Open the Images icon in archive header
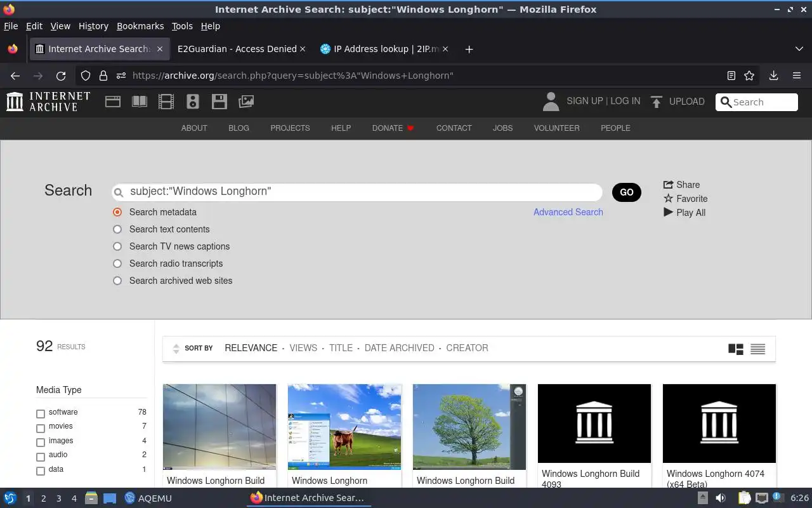Image resolution: width=812 pixels, height=508 pixels. (x=246, y=102)
